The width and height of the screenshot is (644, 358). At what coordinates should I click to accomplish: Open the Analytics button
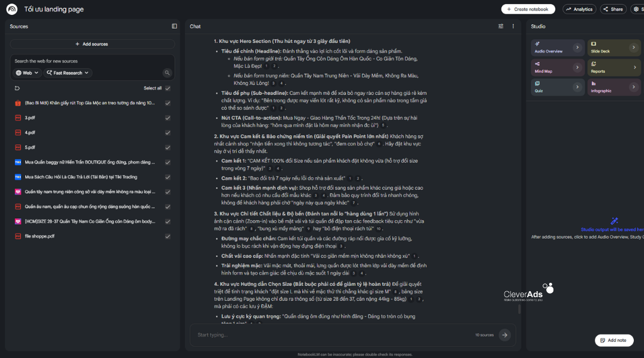point(579,9)
